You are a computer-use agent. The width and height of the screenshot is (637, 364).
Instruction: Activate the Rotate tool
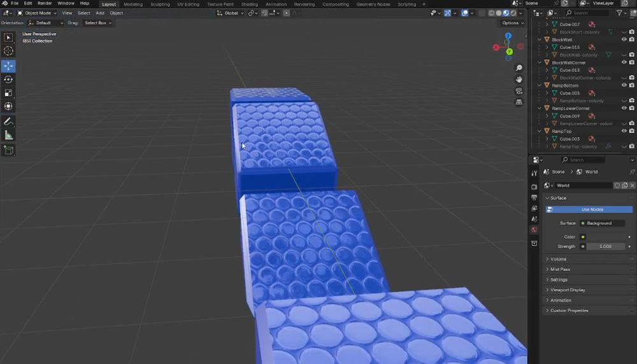[x=8, y=80]
